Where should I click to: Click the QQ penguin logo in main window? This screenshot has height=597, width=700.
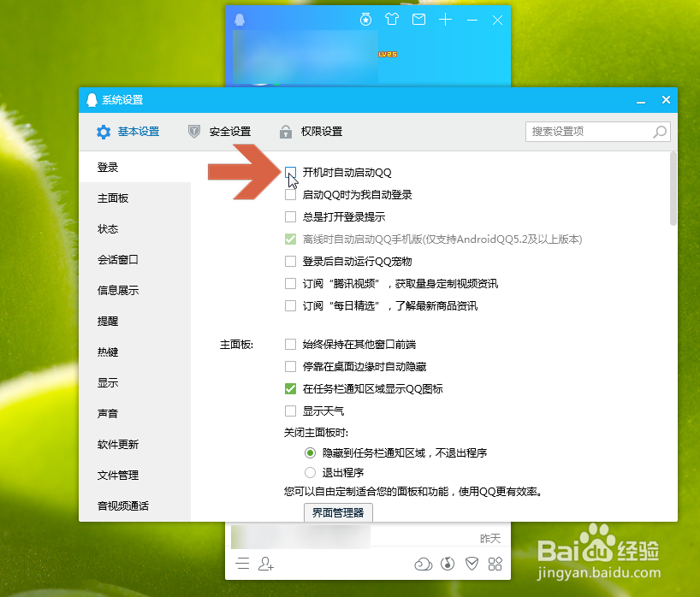tap(240, 20)
